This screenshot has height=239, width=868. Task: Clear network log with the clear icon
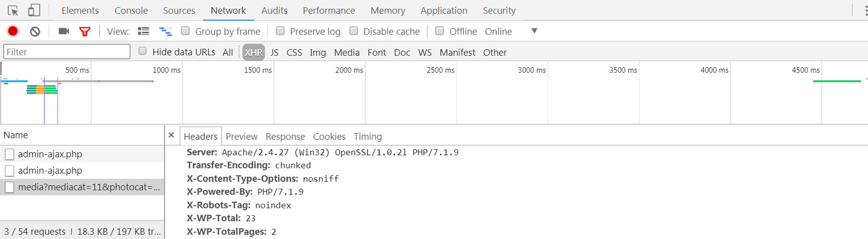35,31
